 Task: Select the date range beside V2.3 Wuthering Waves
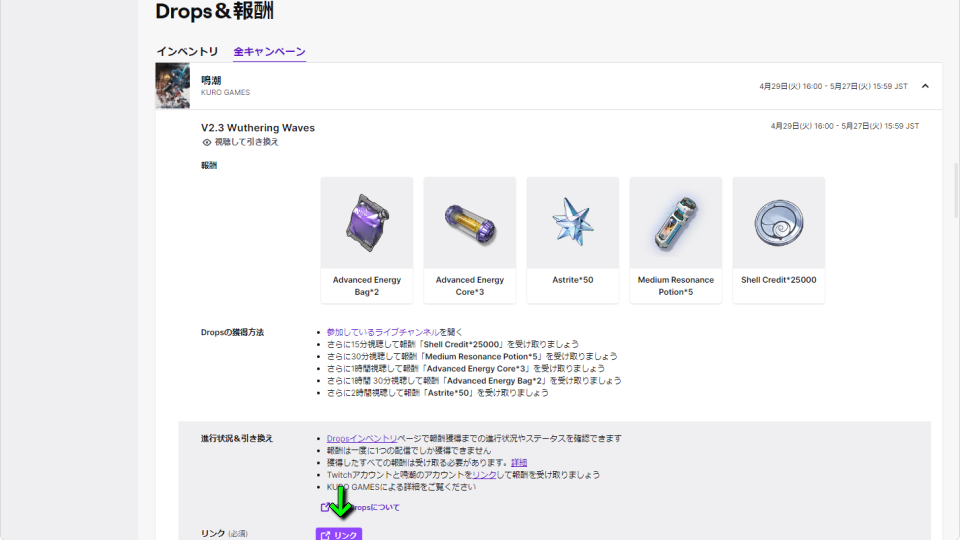coord(844,126)
